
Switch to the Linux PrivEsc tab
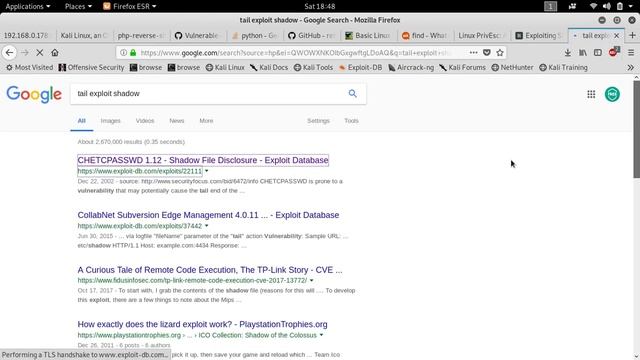(x=481, y=36)
